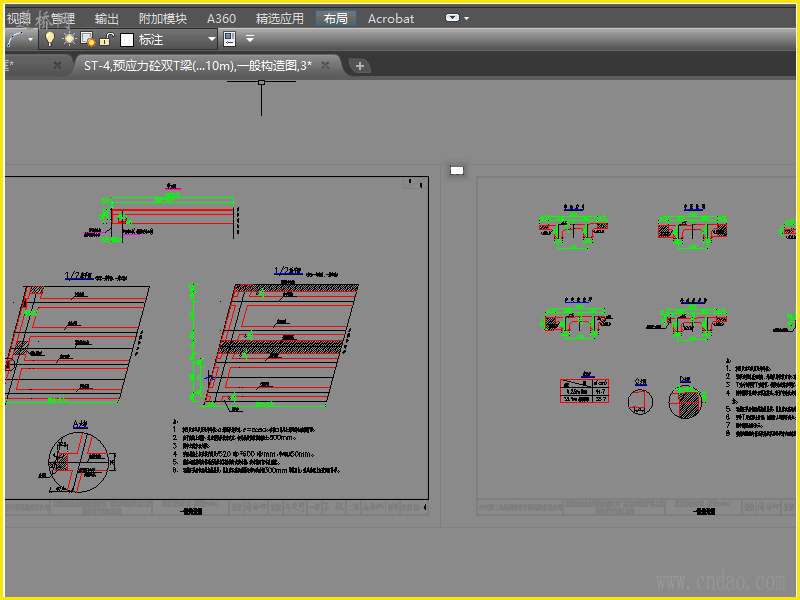
Task: Click the new drawing tab plus button
Action: [361, 66]
